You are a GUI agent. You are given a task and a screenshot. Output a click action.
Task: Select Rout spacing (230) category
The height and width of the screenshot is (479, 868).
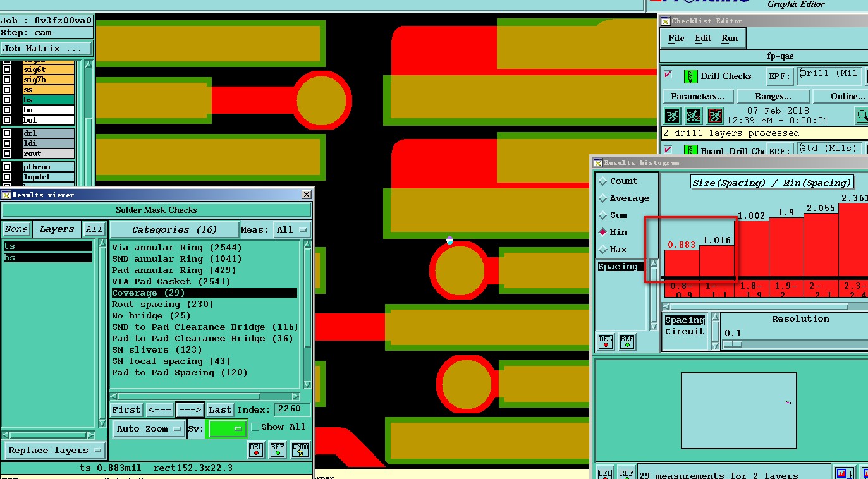(x=204, y=305)
